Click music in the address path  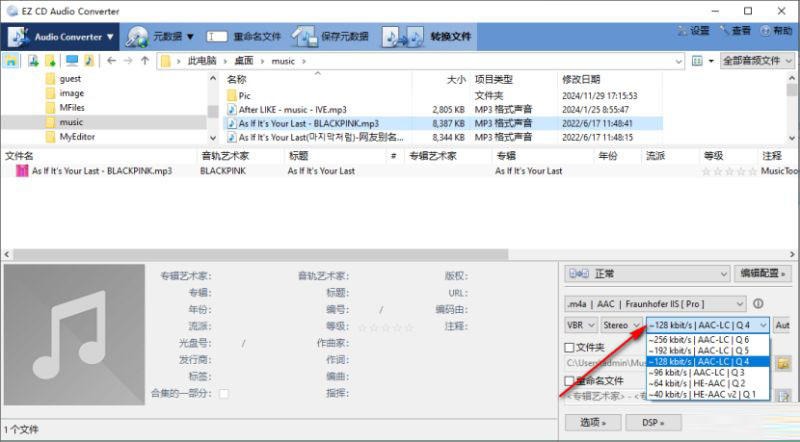283,61
